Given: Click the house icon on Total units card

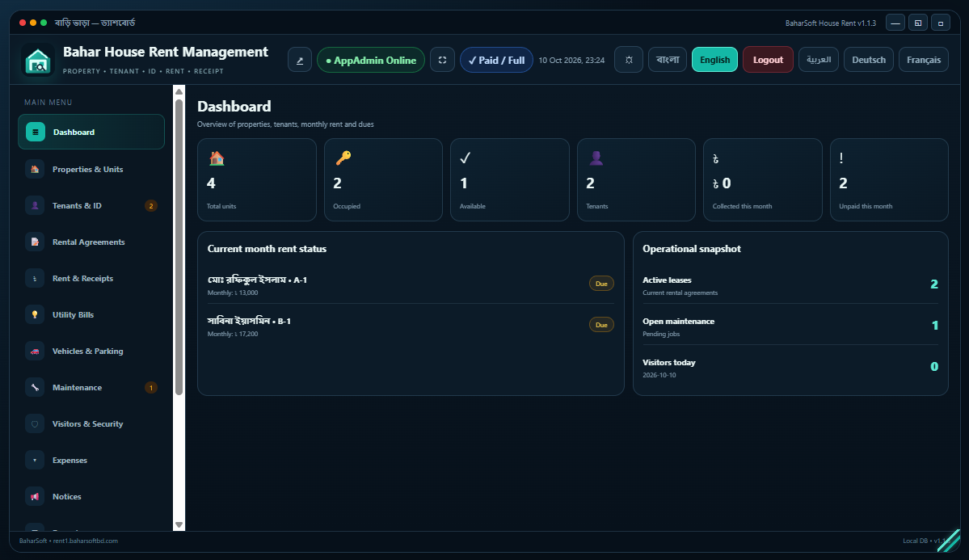Looking at the screenshot, I should pos(217,158).
